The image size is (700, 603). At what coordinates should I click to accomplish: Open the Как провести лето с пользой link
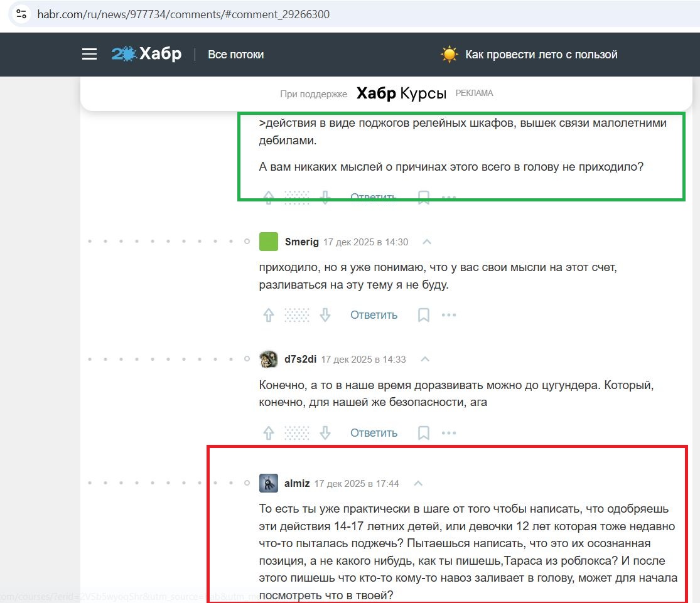click(541, 55)
